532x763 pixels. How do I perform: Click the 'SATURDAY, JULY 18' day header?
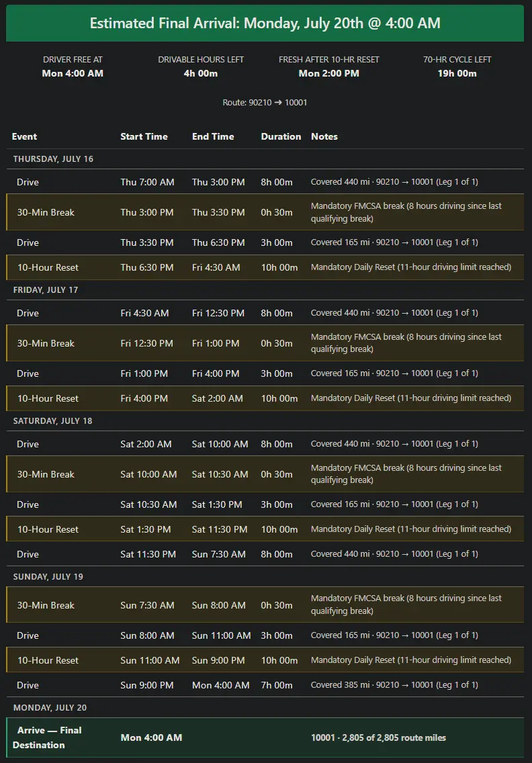coord(52,421)
